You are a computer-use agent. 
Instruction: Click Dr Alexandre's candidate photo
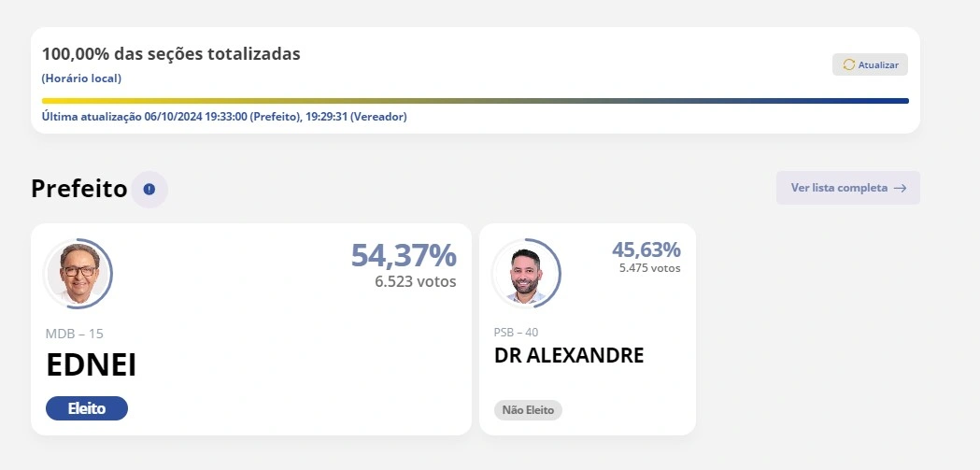click(525, 273)
